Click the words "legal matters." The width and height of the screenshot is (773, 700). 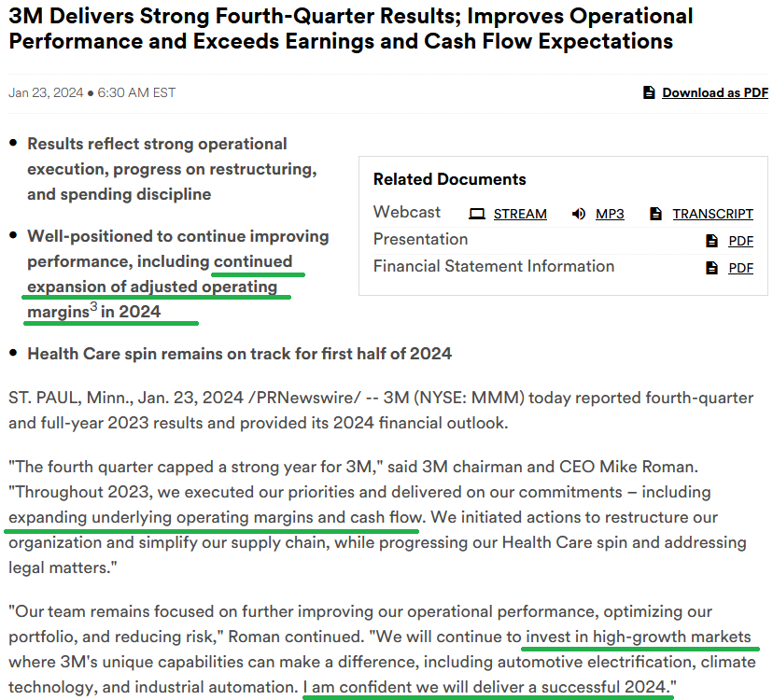(x=60, y=567)
